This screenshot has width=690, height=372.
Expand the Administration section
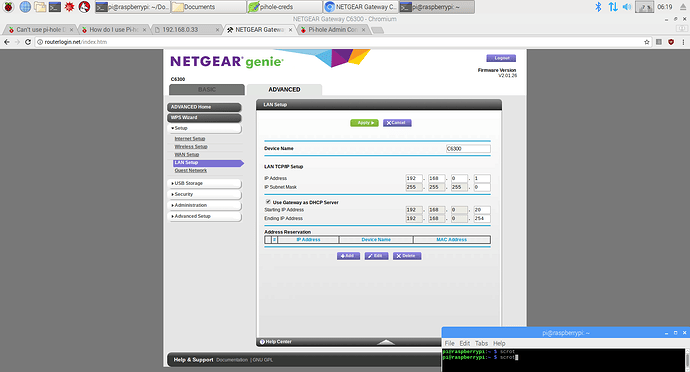(204, 205)
